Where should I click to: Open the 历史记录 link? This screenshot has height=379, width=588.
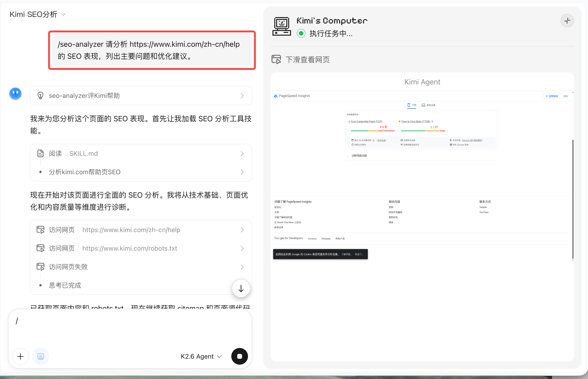point(381,140)
